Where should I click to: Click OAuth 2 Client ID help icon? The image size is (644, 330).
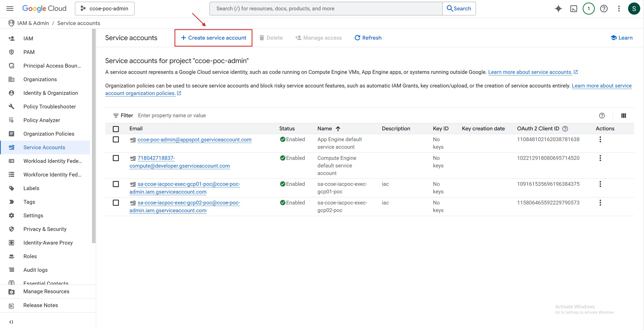coord(565,129)
